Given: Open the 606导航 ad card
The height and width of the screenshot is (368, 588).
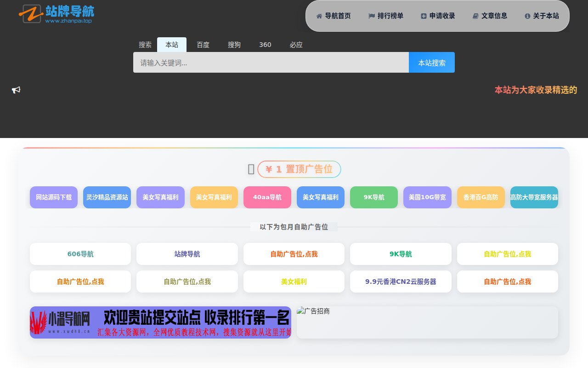Looking at the screenshot, I should pos(80,254).
